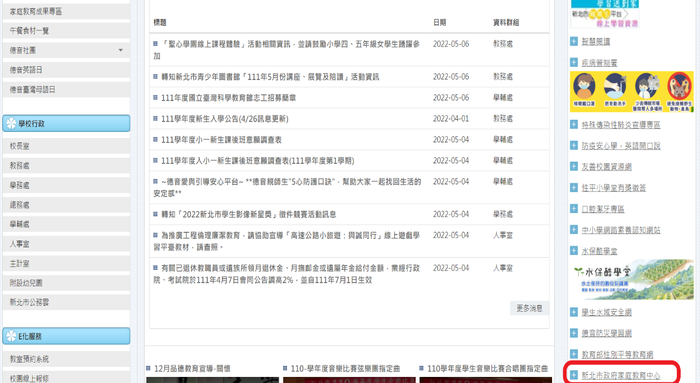Click the 水保酷學堂 banner image
Viewport: 700px width, 383px height.
632,279
